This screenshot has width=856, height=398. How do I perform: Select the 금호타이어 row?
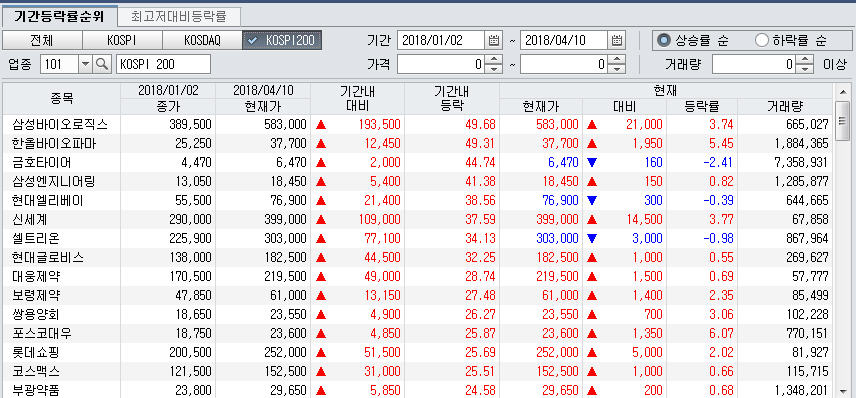click(418, 163)
